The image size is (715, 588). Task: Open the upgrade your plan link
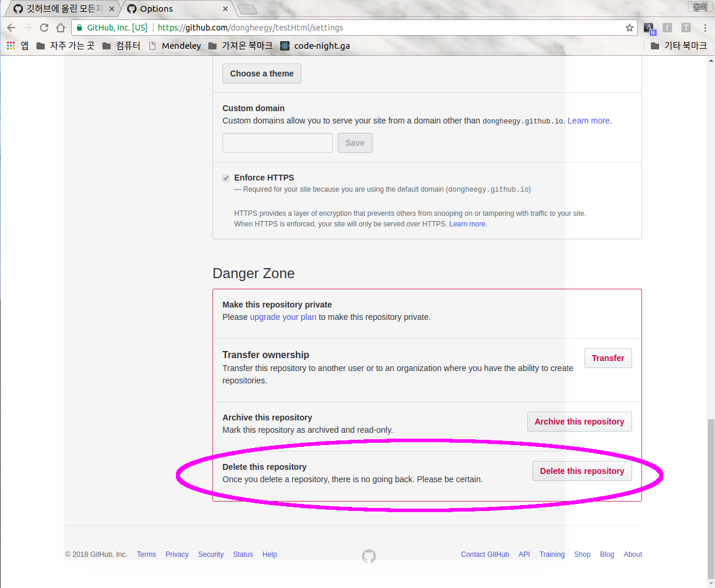tap(283, 317)
